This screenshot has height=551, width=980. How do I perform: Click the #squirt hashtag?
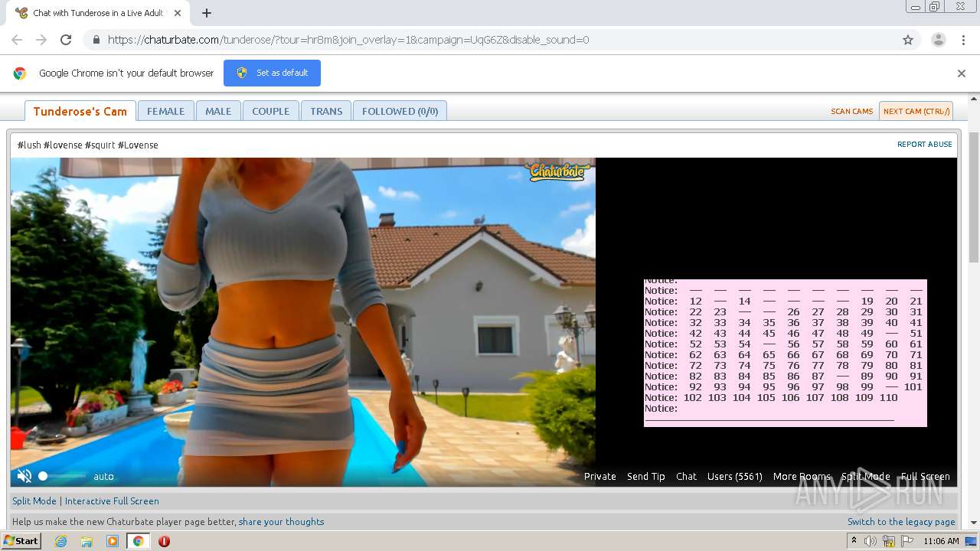[x=100, y=145]
